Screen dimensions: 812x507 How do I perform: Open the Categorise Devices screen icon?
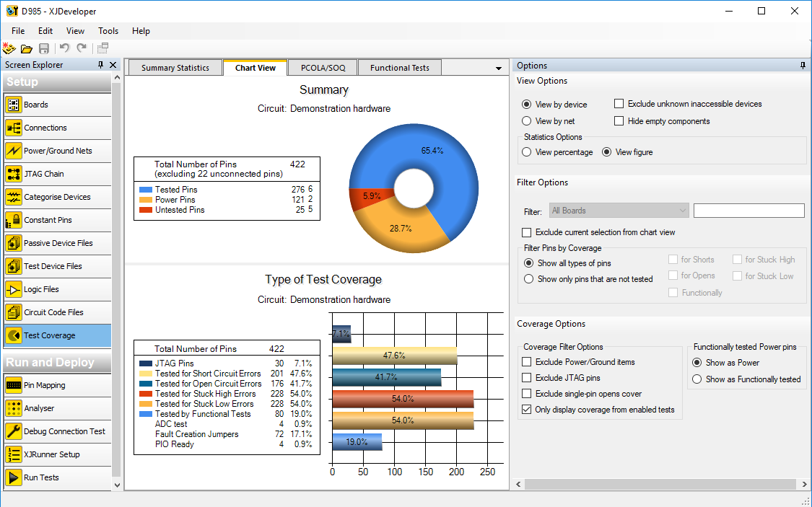tap(13, 197)
